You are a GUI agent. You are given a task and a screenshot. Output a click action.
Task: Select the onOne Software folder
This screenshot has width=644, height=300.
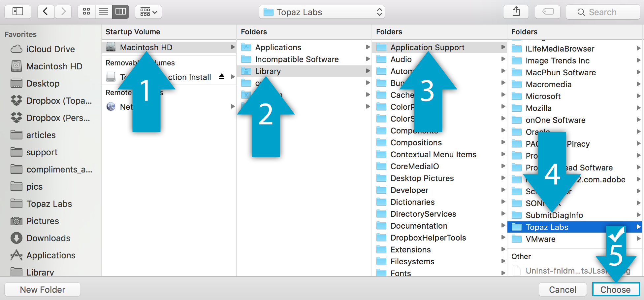tap(575, 120)
